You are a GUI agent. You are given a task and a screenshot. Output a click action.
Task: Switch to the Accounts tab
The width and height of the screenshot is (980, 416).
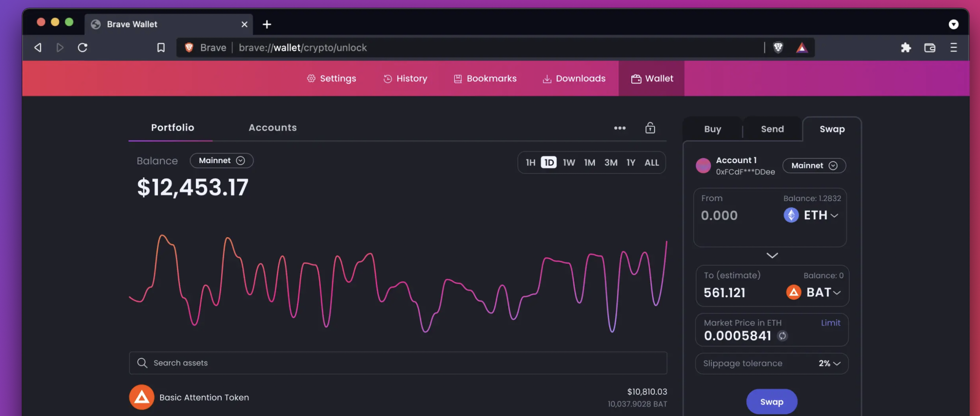[273, 128]
